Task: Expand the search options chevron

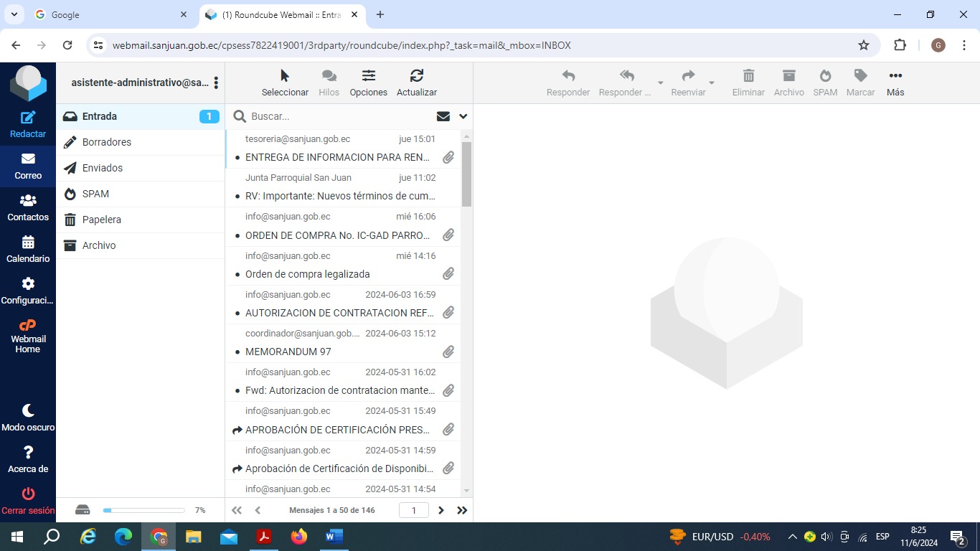Action: coord(463,116)
